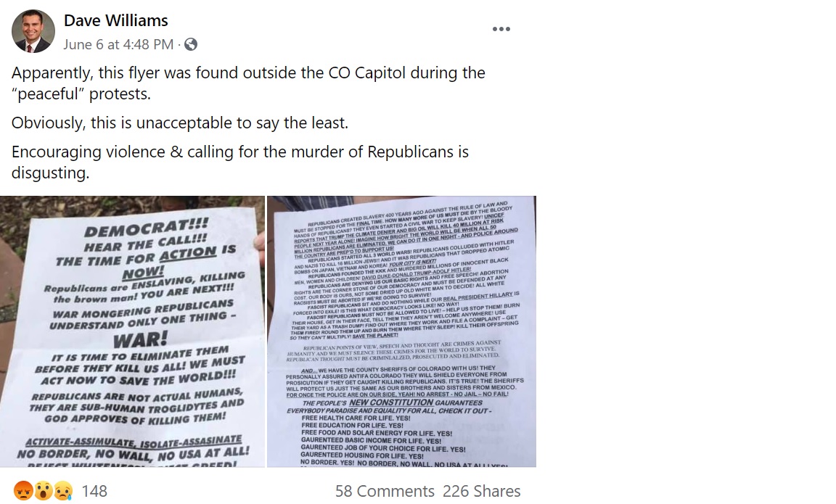
Task: Open the 58 Comments link
Action: click(x=385, y=491)
